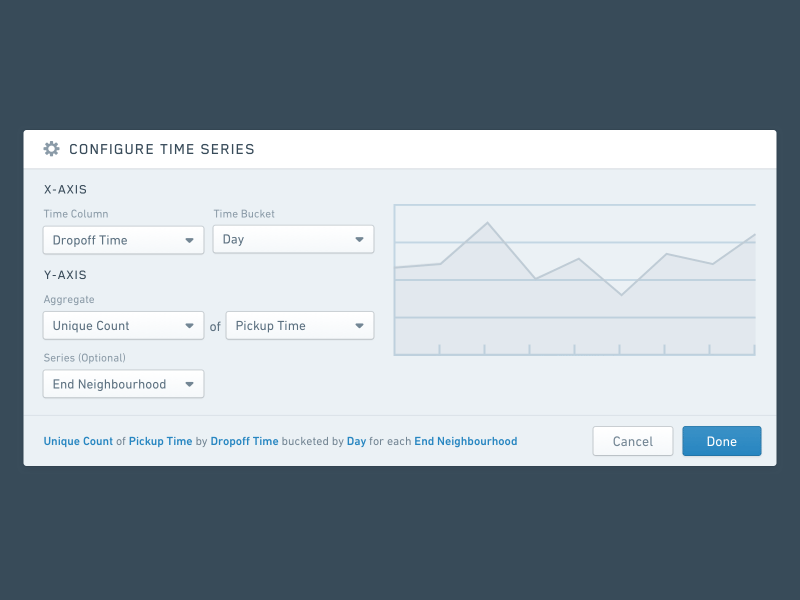
Task: Open the Pickup Time chevron icon
Action: coord(359,325)
